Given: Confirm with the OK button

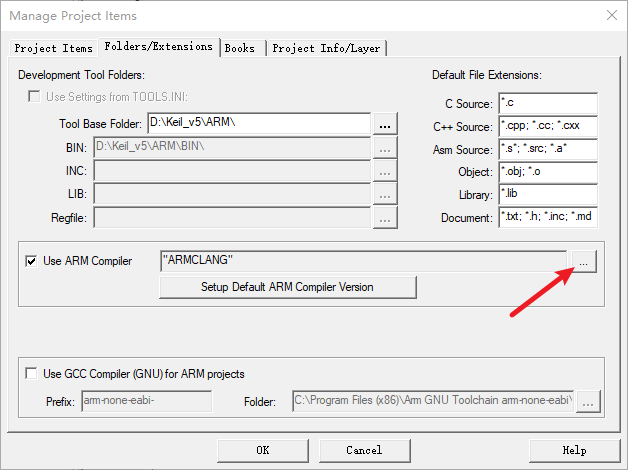Looking at the screenshot, I should tap(263, 450).
